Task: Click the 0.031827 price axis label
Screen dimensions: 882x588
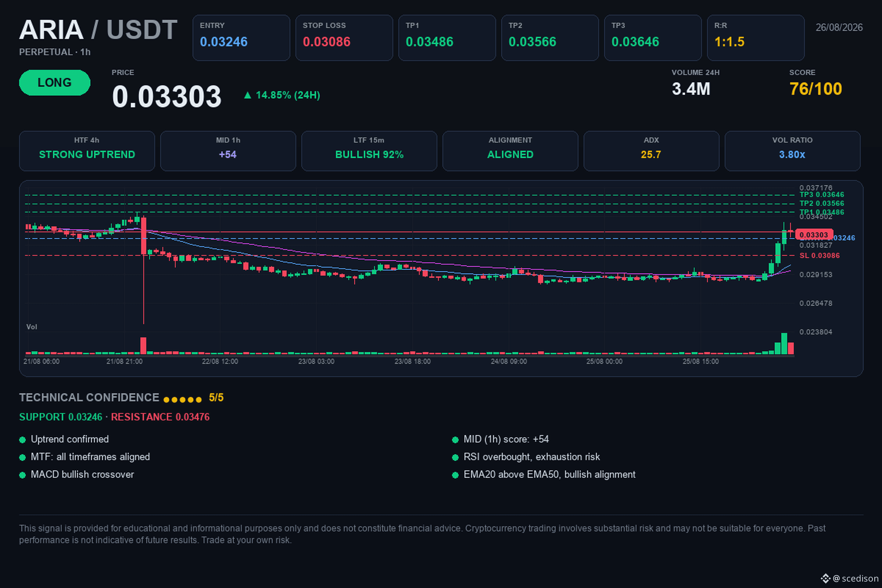Action: click(815, 245)
